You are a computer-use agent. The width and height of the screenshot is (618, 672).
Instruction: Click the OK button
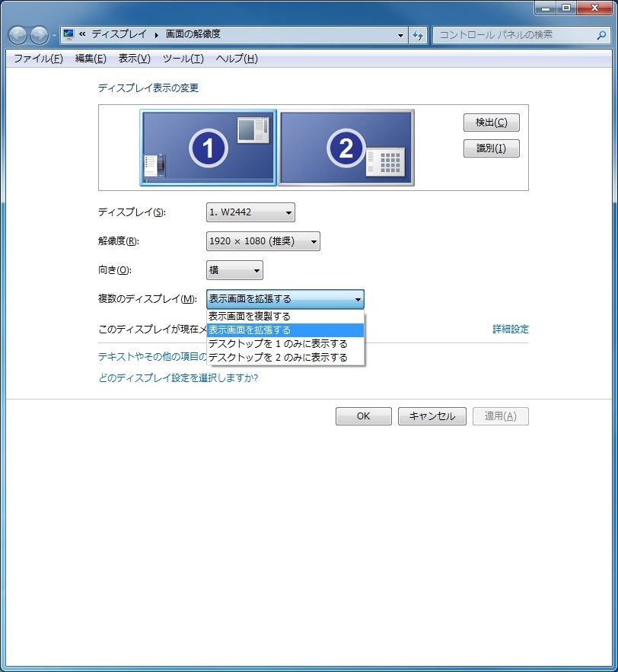[x=364, y=416]
